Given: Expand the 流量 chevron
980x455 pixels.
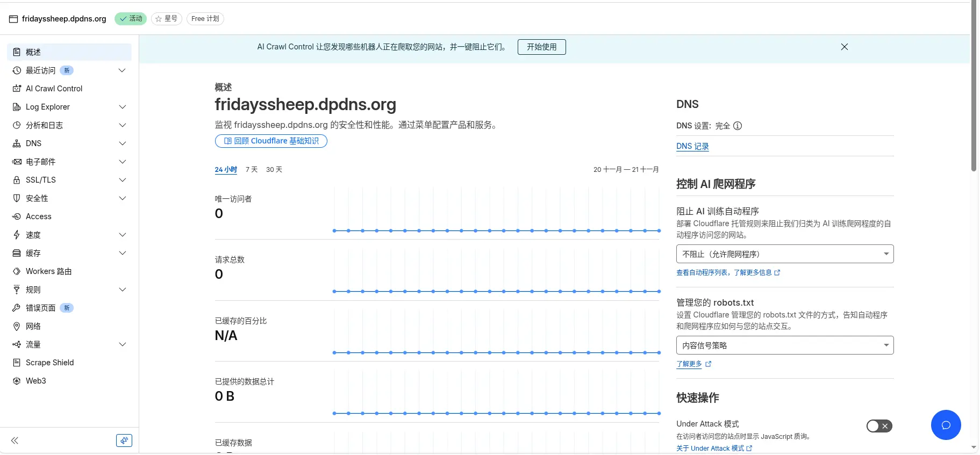Looking at the screenshot, I should coord(122,344).
